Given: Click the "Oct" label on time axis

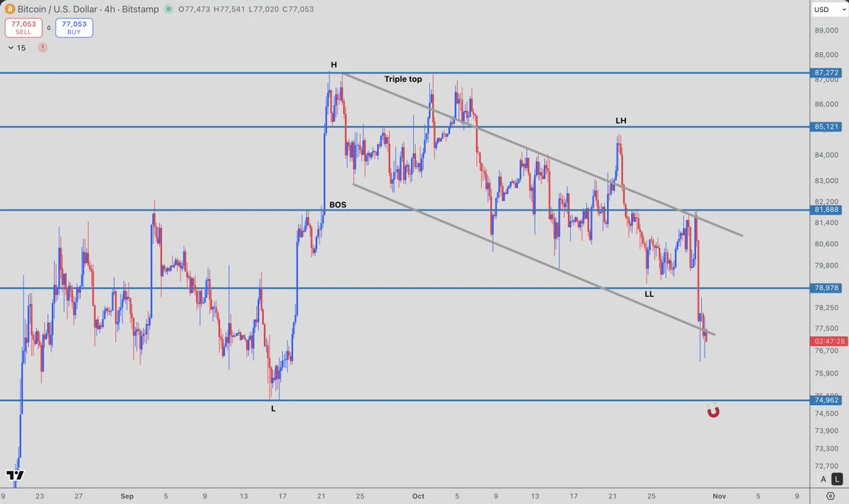Looking at the screenshot, I should pyautogui.click(x=418, y=496).
